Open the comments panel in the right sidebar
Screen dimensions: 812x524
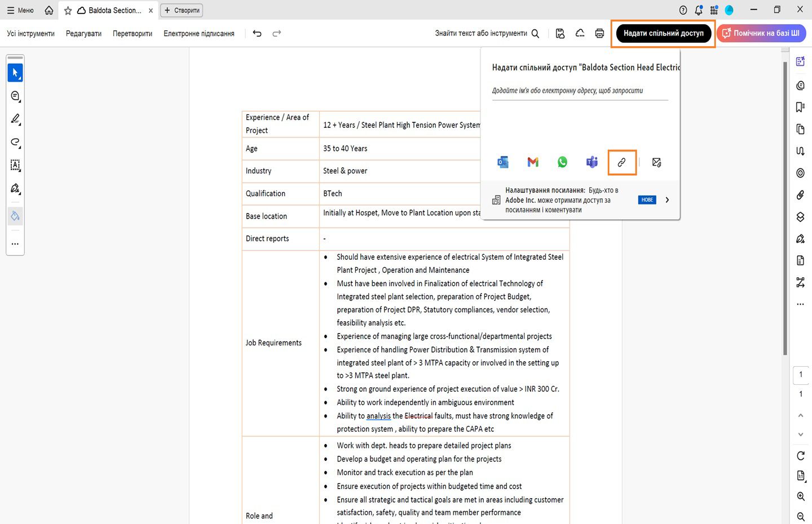(x=800, y=86)
